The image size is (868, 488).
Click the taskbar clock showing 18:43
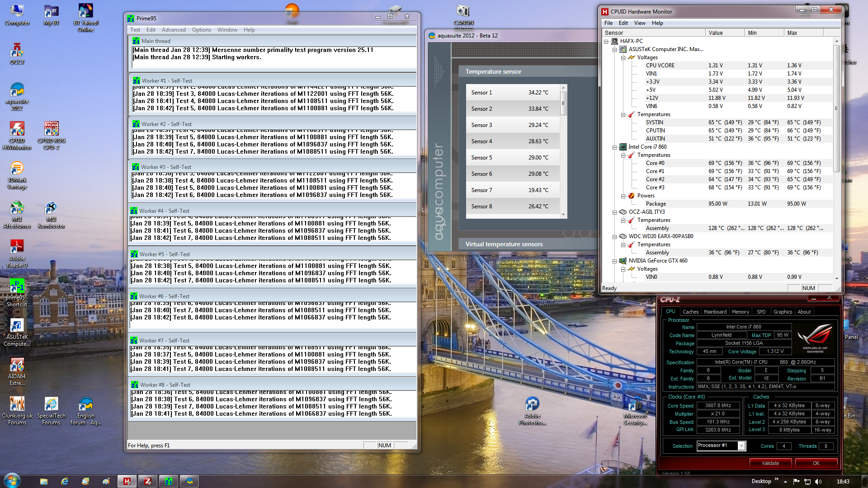843,481
